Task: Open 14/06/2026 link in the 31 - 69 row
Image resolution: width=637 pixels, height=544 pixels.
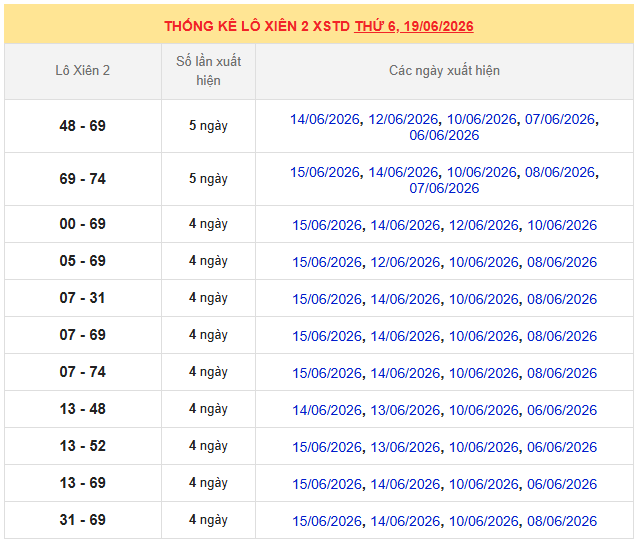Action: [405, 521]
